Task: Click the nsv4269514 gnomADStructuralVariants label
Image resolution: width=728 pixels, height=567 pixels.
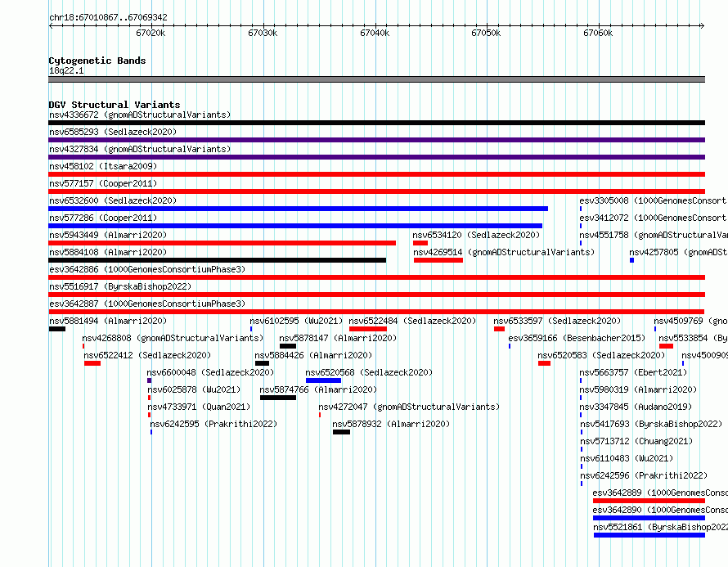Action: point(504,252)
